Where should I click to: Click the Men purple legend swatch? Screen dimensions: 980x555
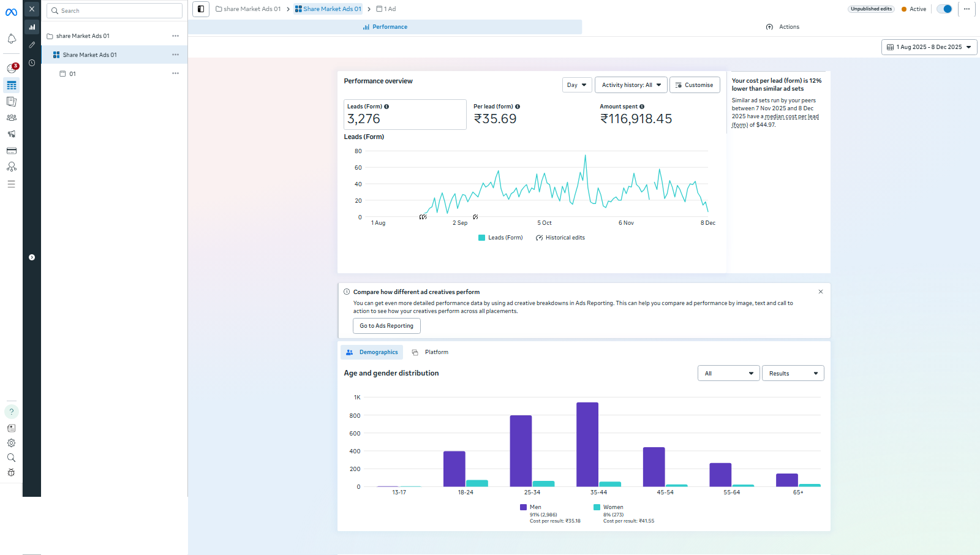524,507
